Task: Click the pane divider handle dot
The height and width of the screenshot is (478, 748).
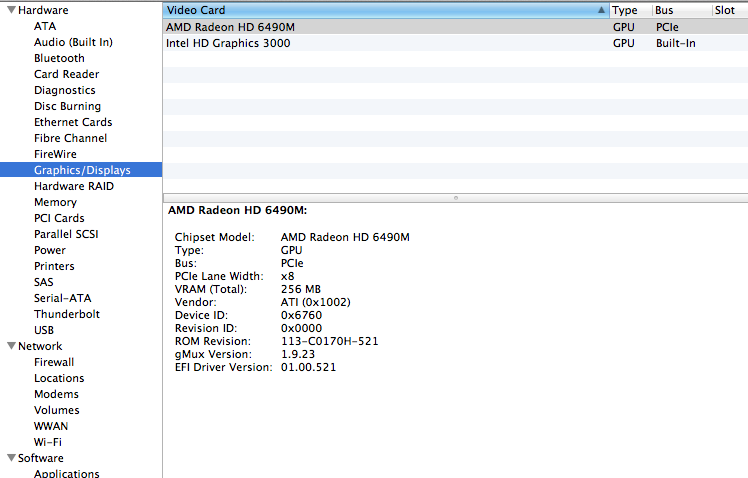Action: pyautogui.click(x=456, y=197)
